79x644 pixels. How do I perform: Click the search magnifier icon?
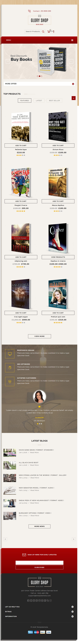click(x=43, y=32)
